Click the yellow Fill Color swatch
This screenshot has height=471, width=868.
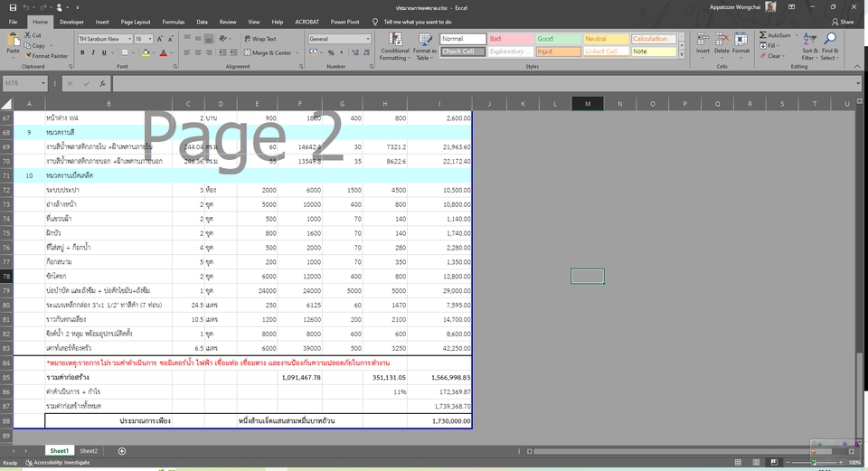tap(145, 52)
